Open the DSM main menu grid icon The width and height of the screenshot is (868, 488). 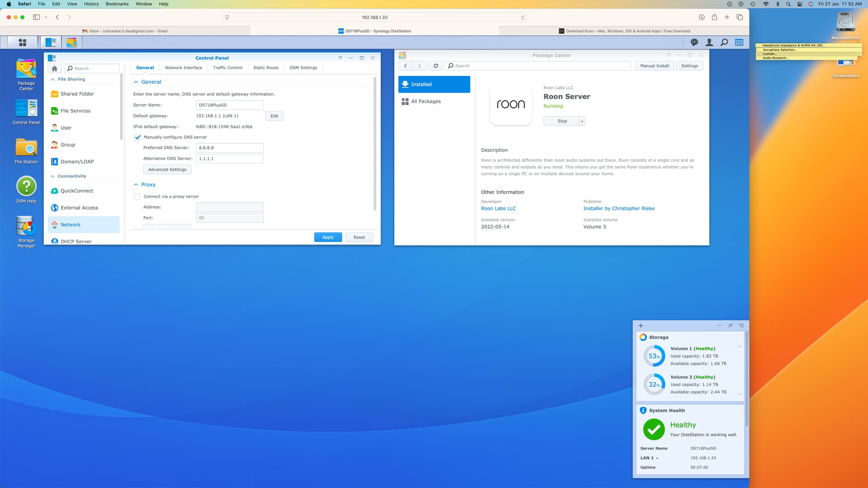click(x=22, y=42)
